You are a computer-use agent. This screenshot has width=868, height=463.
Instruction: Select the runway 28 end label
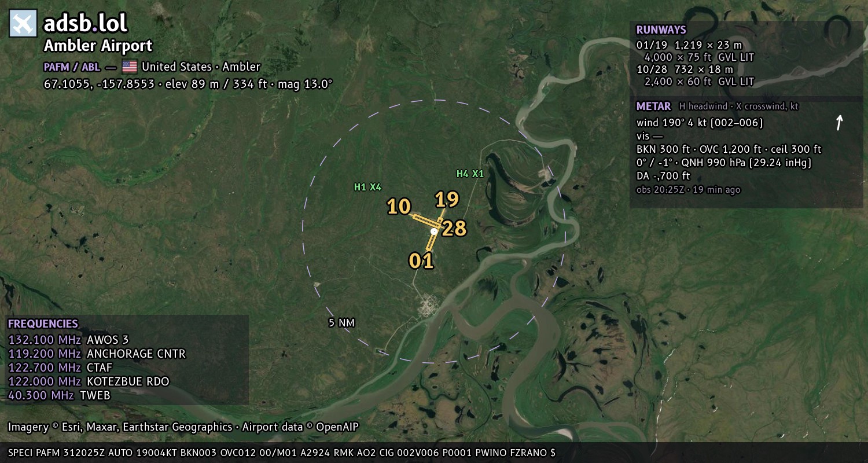click(x=454, y=229)
